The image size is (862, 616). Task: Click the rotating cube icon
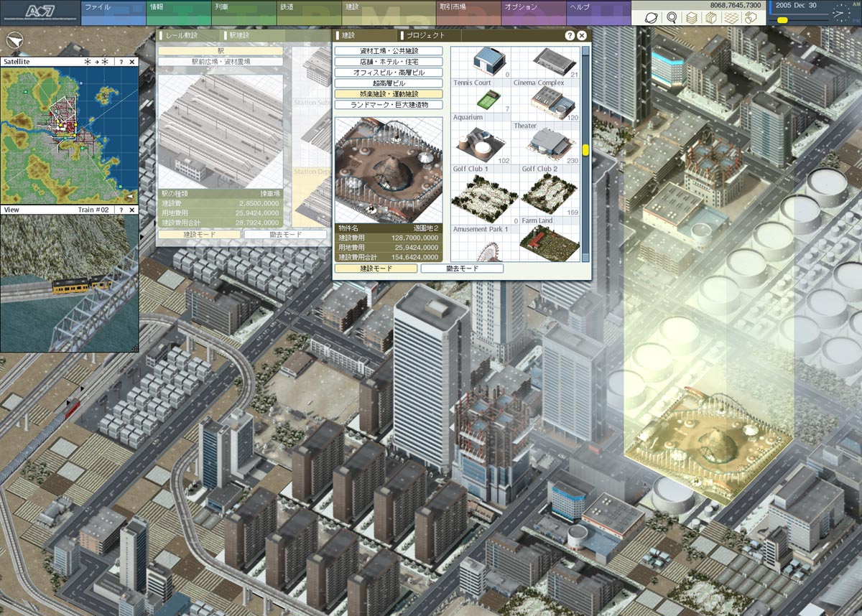[751, 18]
